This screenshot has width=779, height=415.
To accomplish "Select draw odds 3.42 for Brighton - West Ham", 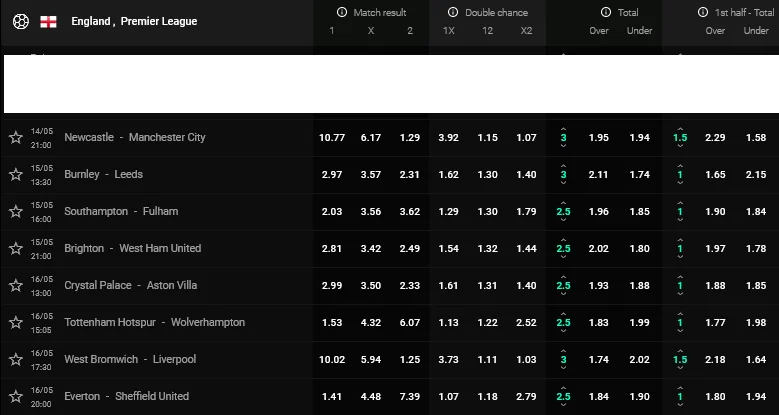I will click(370, 248).
